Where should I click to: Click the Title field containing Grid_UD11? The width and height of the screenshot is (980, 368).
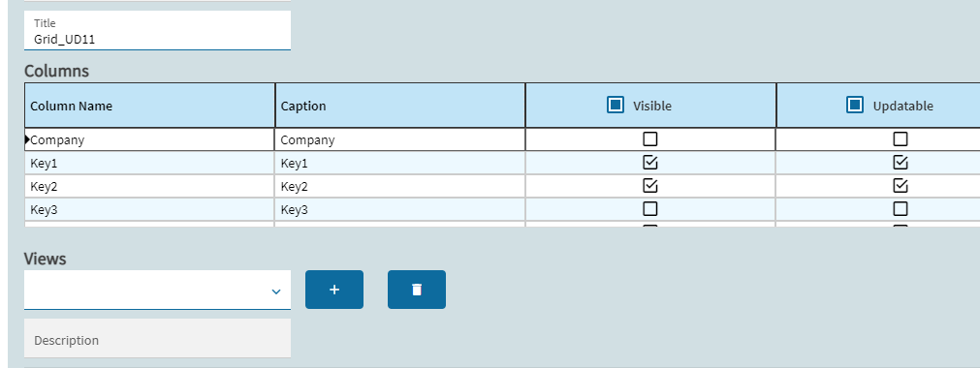point(157,30)
